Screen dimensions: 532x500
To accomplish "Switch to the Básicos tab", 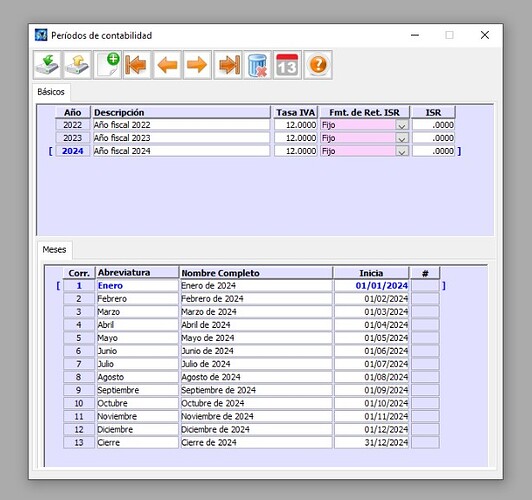I will coord(51,92).
